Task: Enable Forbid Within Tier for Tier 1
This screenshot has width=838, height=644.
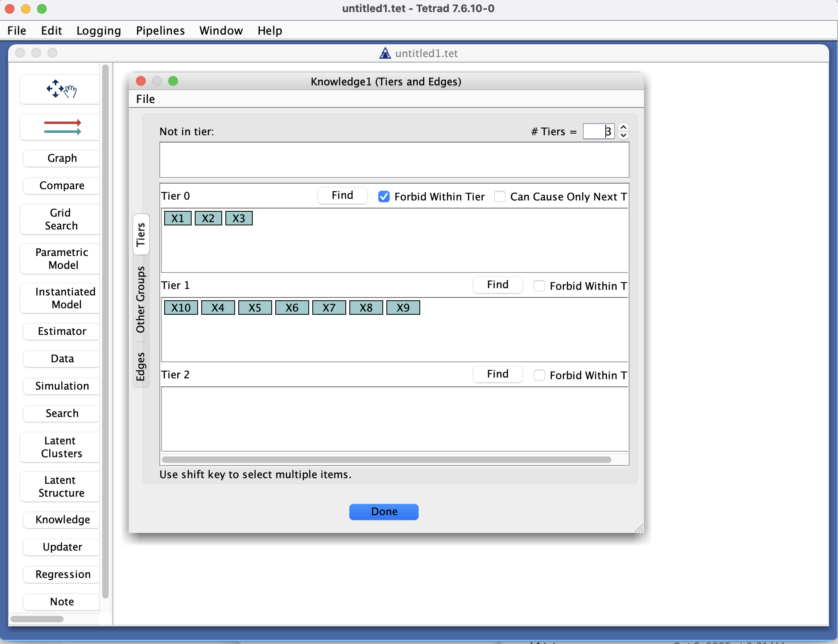Action: point(539,286)
